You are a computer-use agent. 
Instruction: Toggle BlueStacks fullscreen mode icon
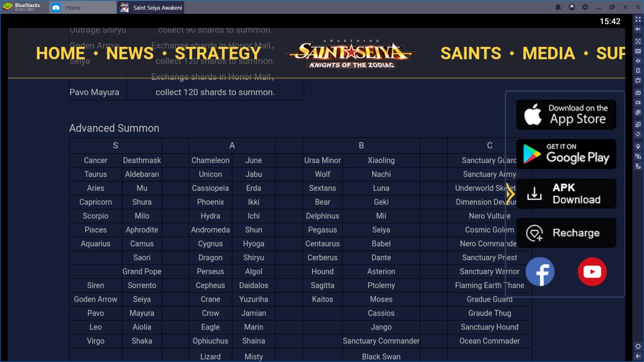pyautogui.click(x=638, y=19)
